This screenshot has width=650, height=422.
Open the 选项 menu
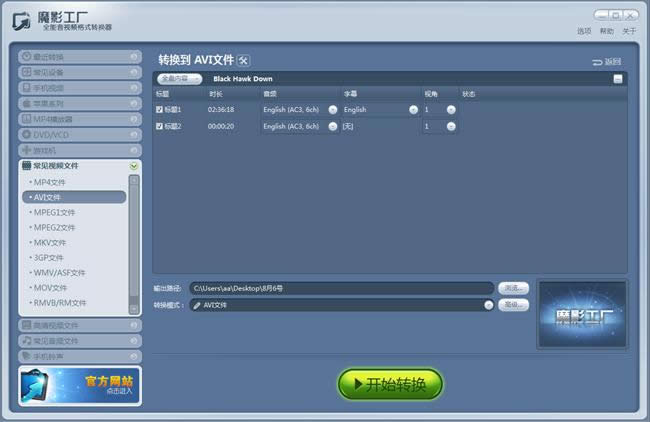(x=584, y=31)
